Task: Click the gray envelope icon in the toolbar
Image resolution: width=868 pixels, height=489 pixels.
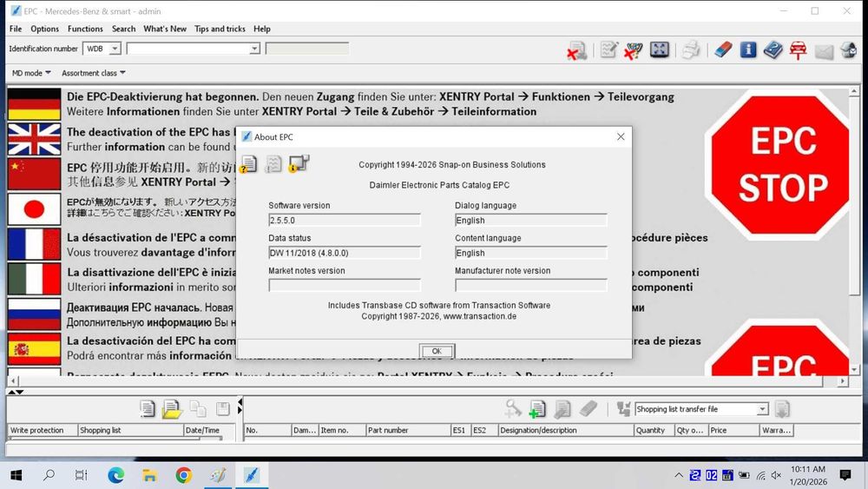Action: click(x=824, y=51)
